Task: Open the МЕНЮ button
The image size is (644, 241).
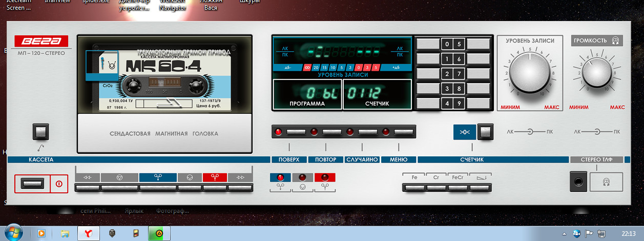Action: coord(404,132)
